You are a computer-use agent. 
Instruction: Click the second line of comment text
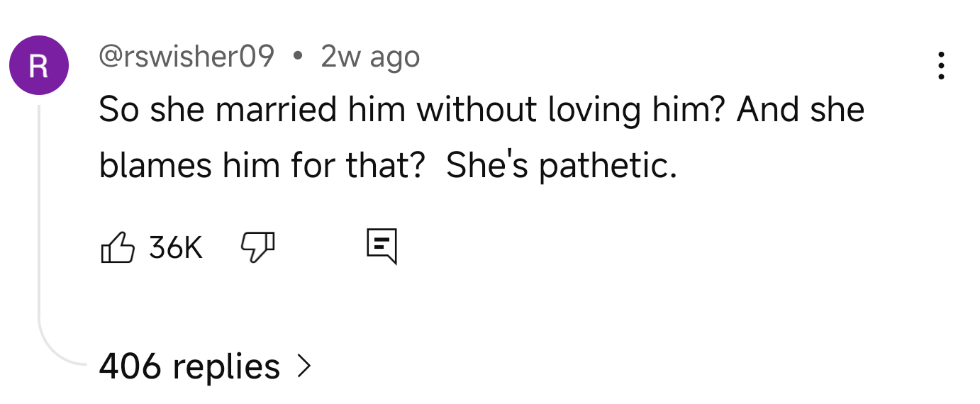click(387, 165)
